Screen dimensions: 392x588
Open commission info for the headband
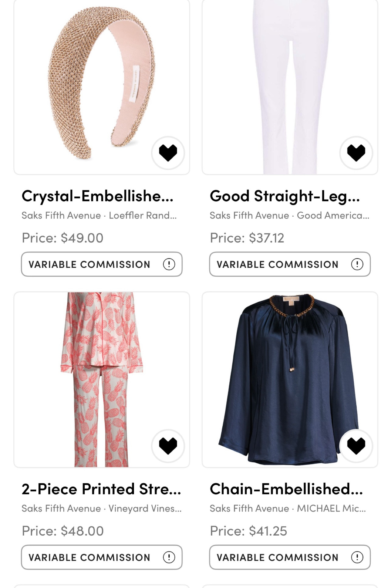pyautogui.click(x=169, y=264)
